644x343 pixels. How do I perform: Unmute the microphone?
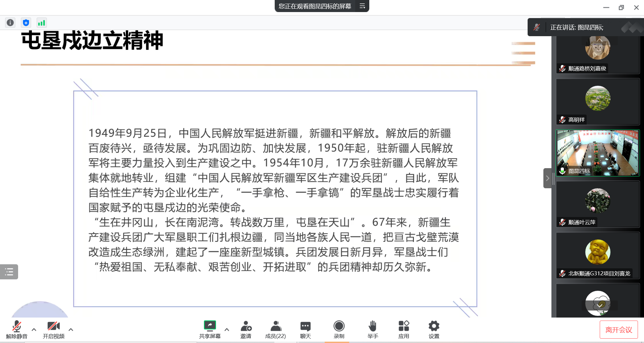16,330
